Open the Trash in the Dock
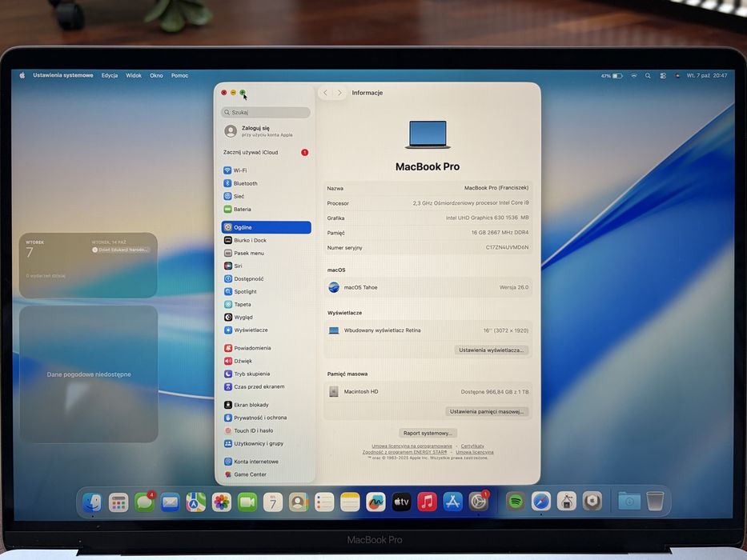Screen dimensions: 747x560 (x=655, y=501)
